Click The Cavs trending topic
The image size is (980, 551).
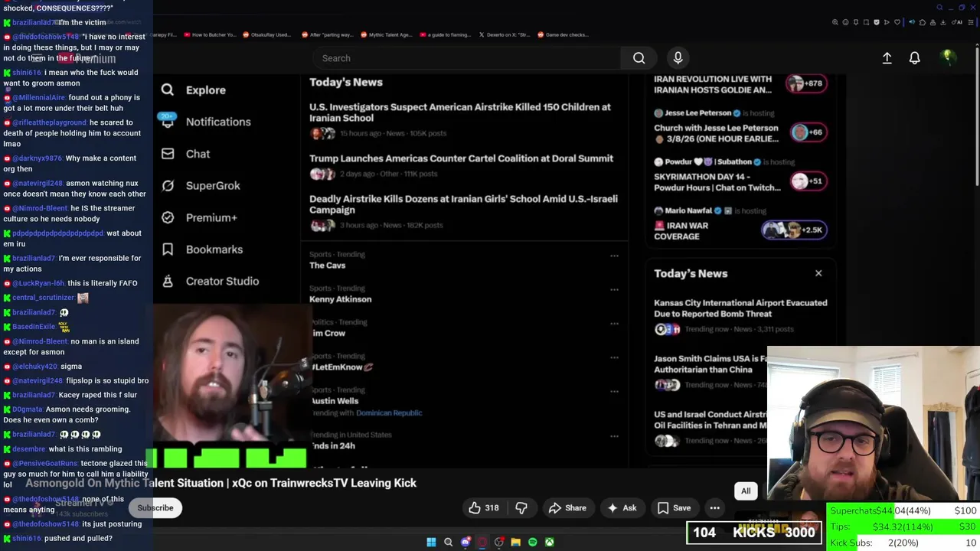click(x=327, y=266)
